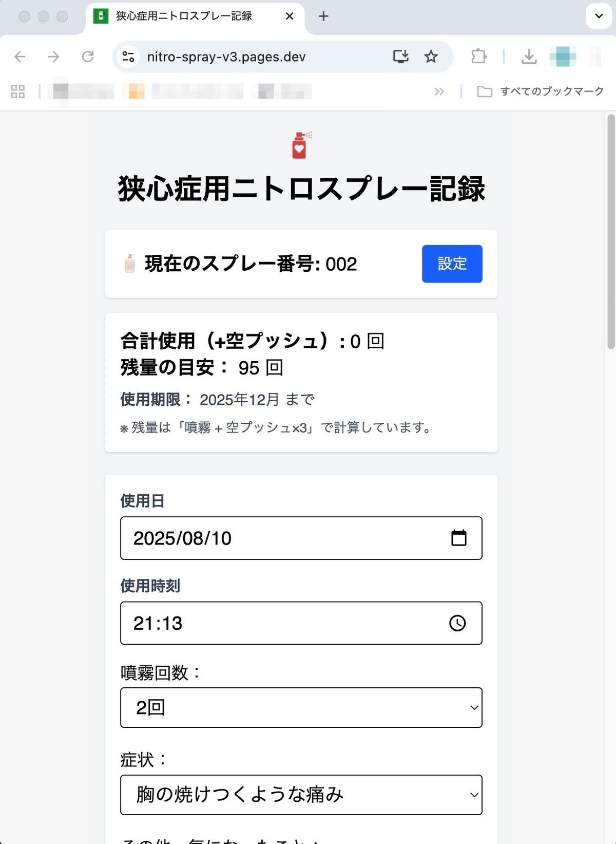Click the install app icon in address bar
The height and width of the screenshot is (844, 616).
tap(400, 57)
